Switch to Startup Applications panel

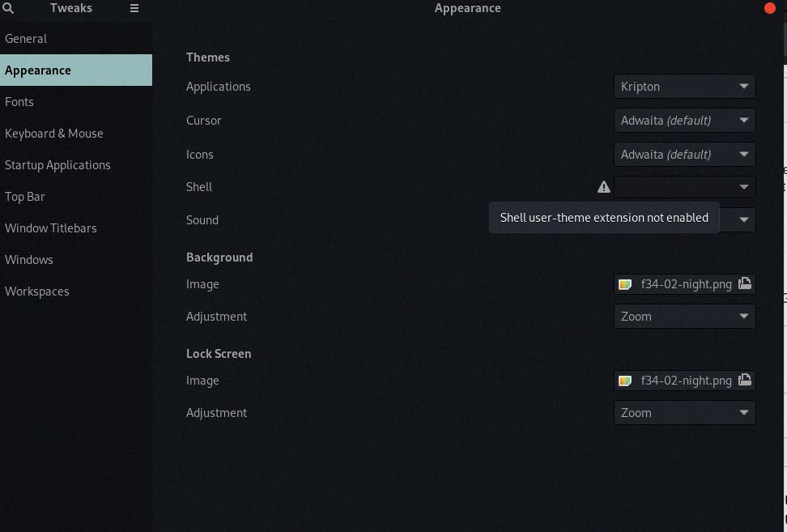(57, 165)
